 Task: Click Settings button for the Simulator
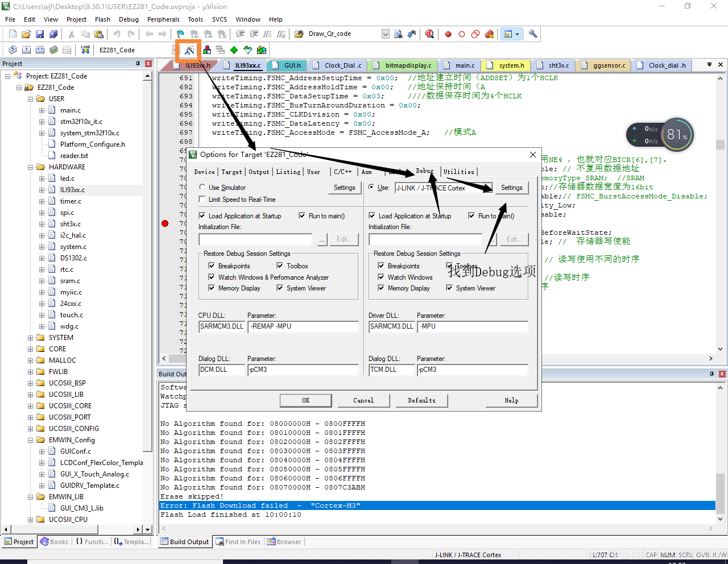click(345, 188)
